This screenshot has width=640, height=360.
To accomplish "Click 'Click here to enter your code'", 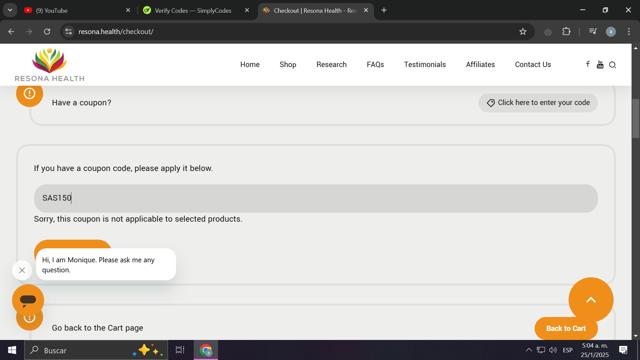I will [538, 103].
